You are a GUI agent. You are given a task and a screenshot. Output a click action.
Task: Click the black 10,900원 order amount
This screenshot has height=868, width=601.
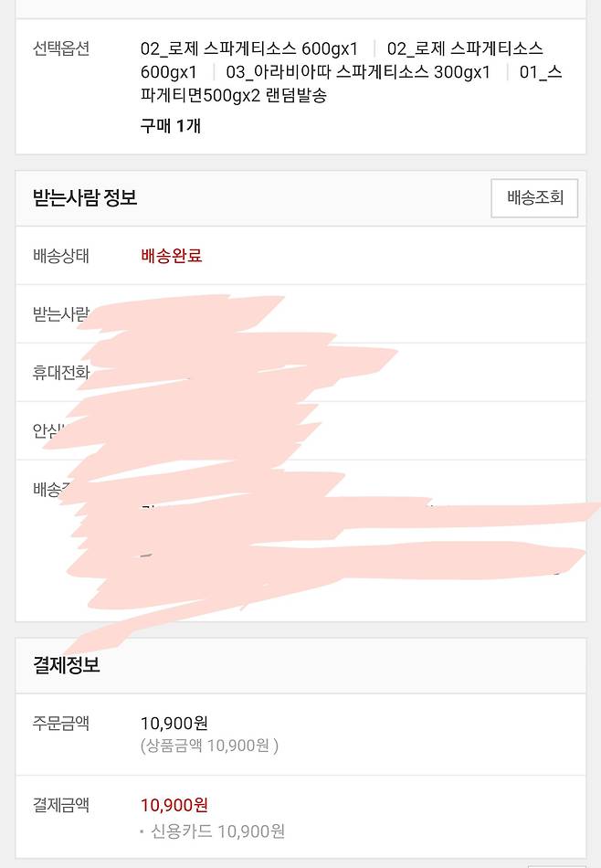[174, 724]
